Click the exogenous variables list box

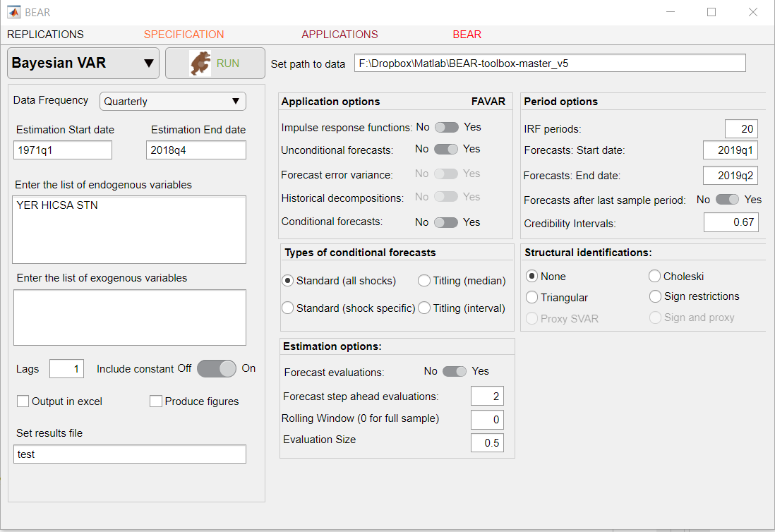click(129, 318)
